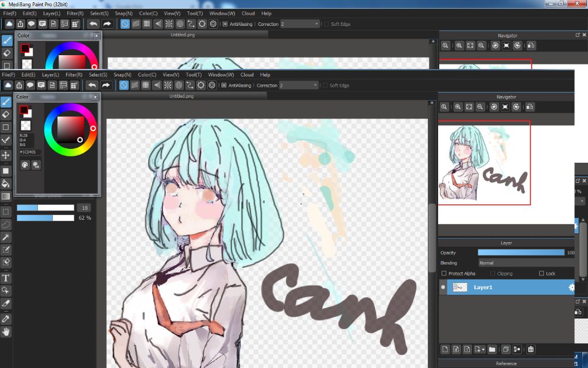
Task: Open Window(W) menu in front window
Action: click(220, 75)
